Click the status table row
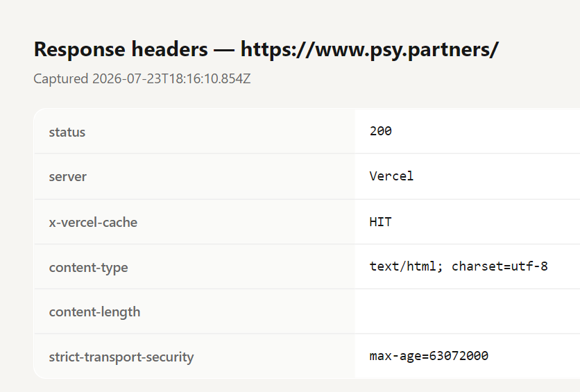The width and height of the screenshot is (580, 392). [x=307, y=131]
